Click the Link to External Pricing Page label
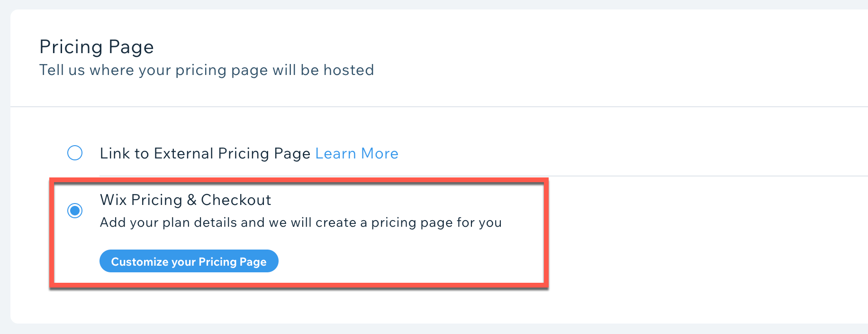Image resolution: width=868 pixels, height=334 pixels. (205, 153)
